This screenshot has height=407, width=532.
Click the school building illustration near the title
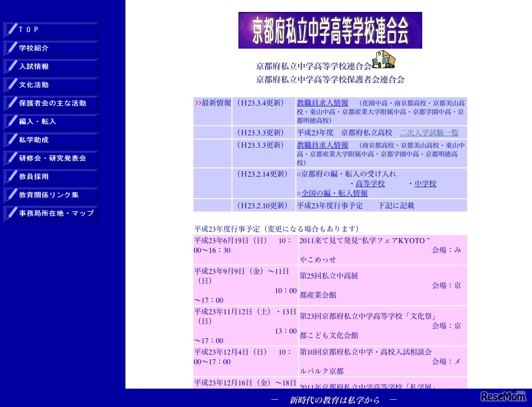[385, 59]
